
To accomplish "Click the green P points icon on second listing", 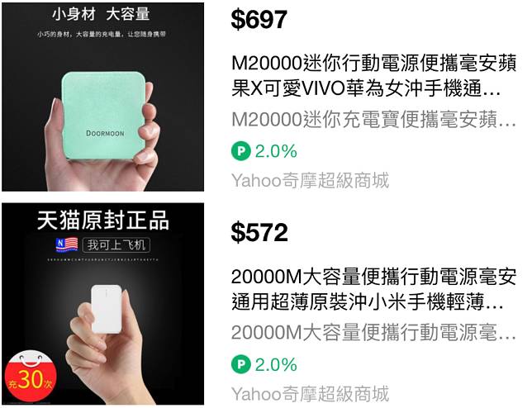I will (x=241, y=364).
